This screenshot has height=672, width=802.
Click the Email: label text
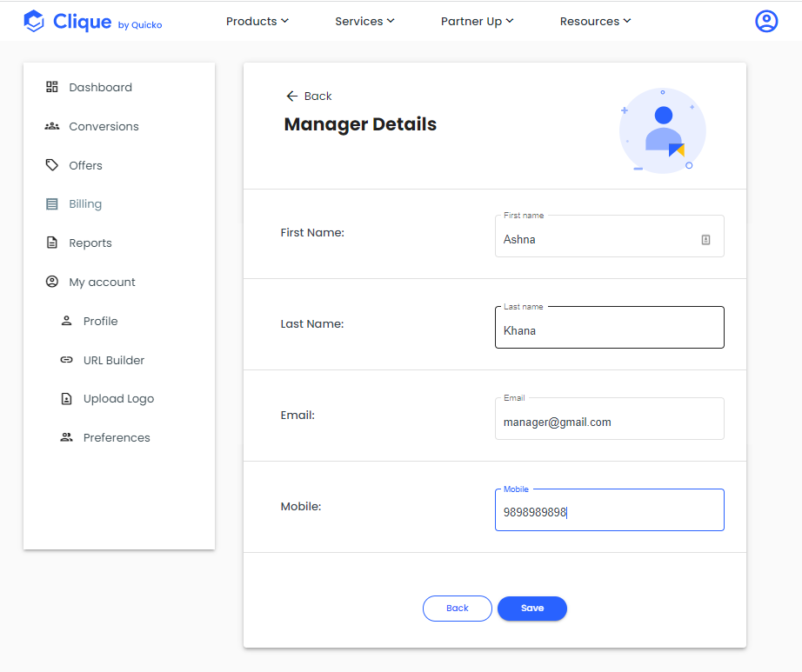297,415
